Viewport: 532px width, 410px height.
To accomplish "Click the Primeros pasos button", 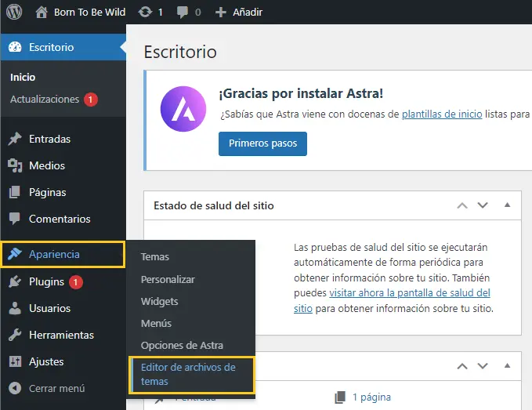I will (262, 143).
